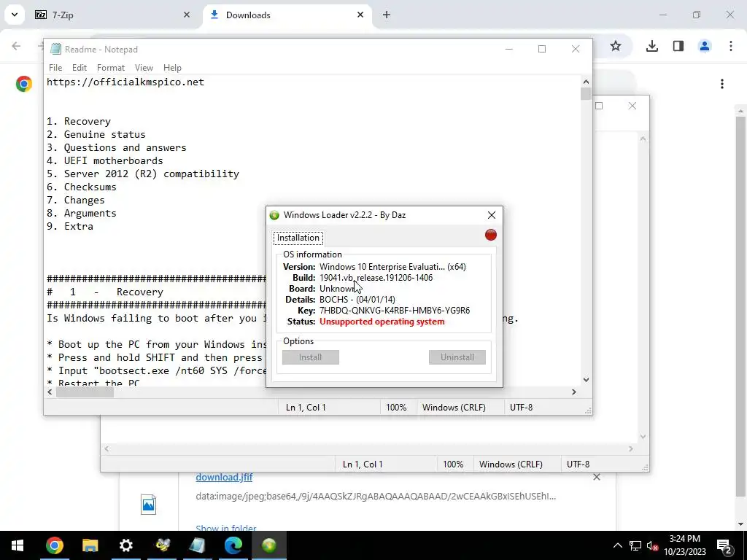Switch to the 7-Zip browser tab
Image resolution: width=747 pixels, height=560 pixels.
[113, 15]
